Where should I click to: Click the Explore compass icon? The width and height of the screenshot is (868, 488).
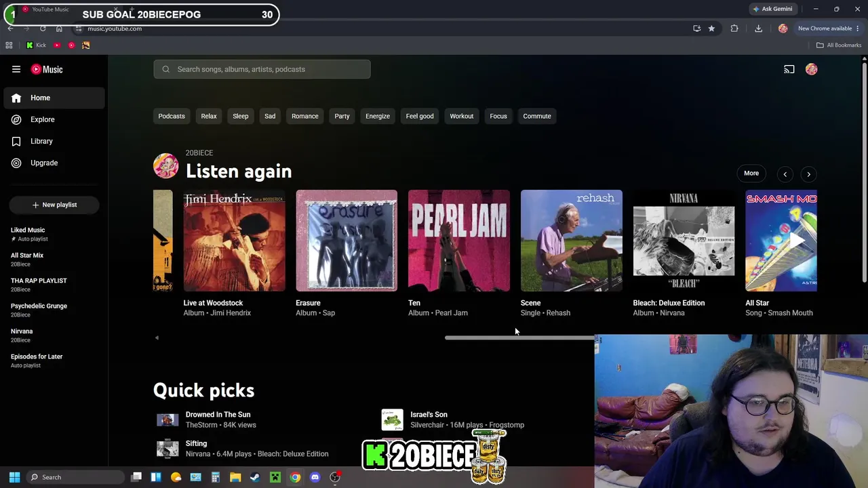tap(16, 119)
